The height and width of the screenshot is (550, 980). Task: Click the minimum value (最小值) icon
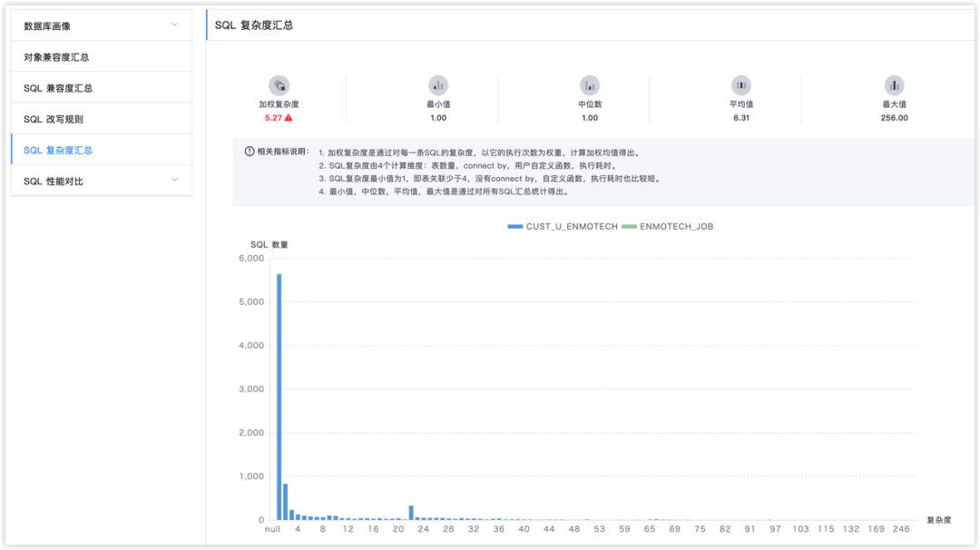pyautogui.click(x=438, y=85)
